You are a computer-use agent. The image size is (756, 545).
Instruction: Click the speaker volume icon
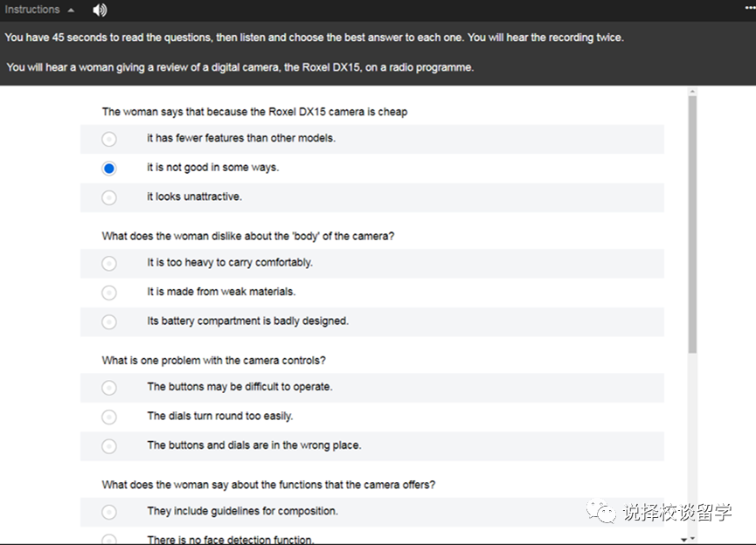(x=100, y=10)
